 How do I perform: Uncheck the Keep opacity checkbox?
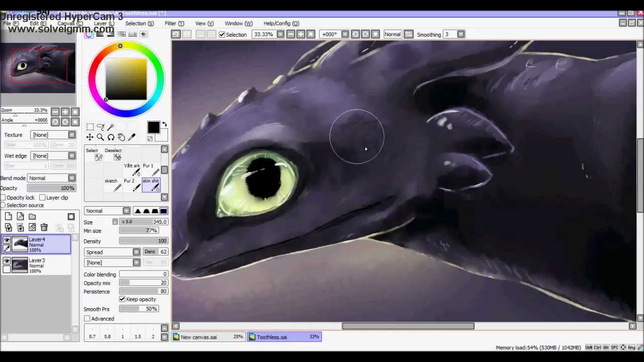122,299
